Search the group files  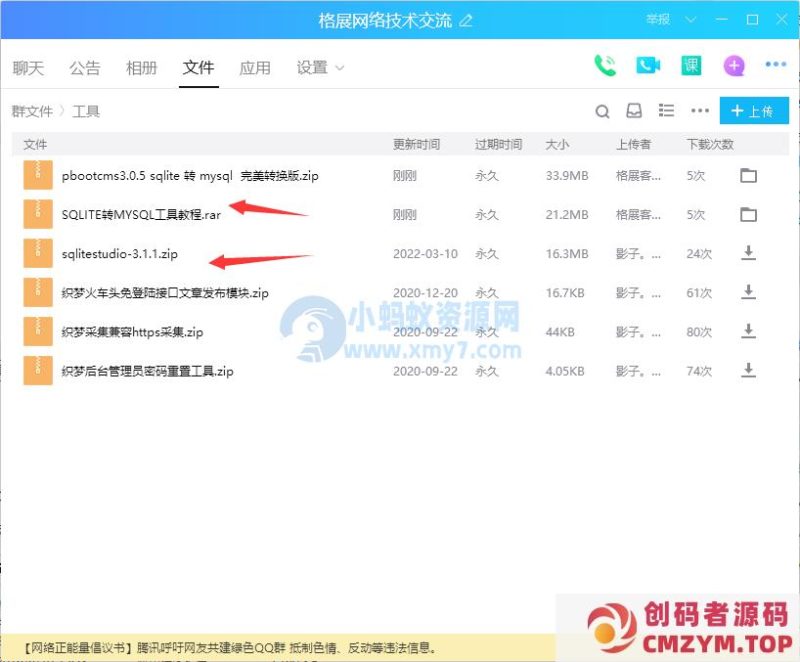pos(602,110)
